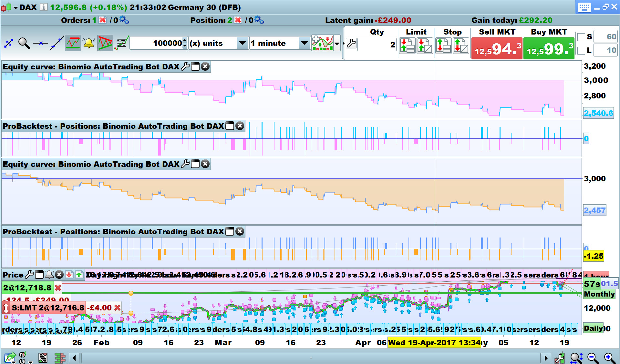Enable the S stop checkbox

[581, 37]
